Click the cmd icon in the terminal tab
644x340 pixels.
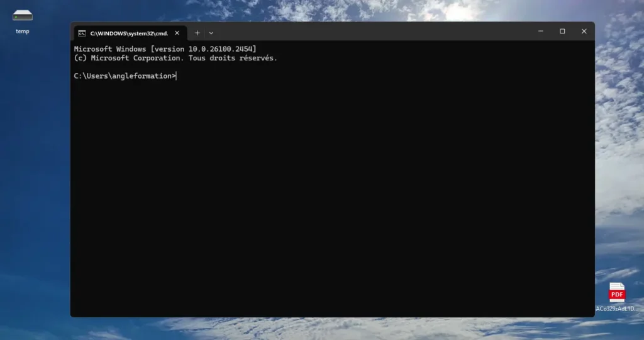[82, 33]
